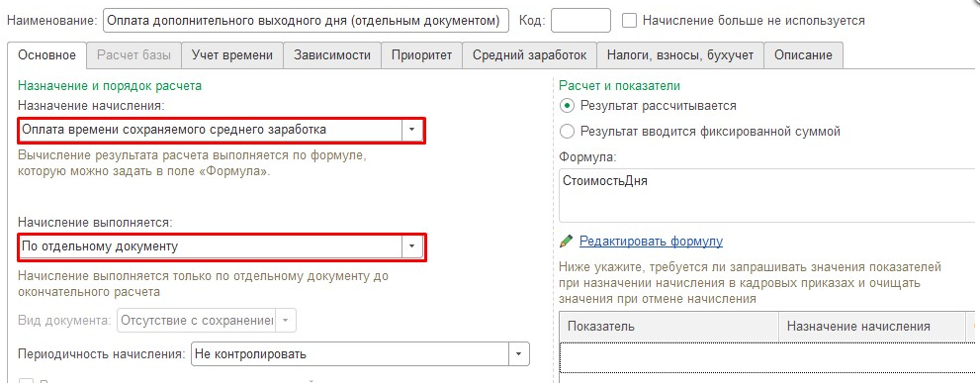Open the Зависимости tab
This screenshot has height=390, width=980.
pyautogui.click(x=332, y=54)
